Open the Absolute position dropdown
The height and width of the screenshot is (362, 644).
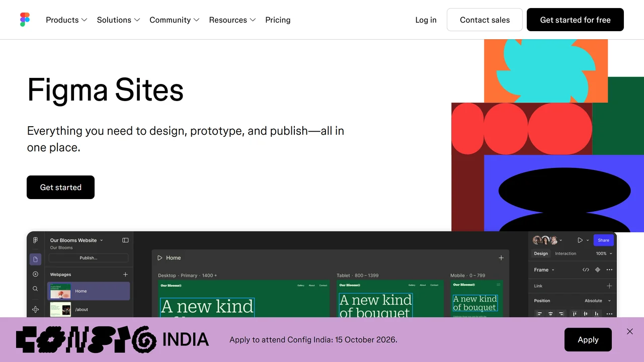(598, 301)
